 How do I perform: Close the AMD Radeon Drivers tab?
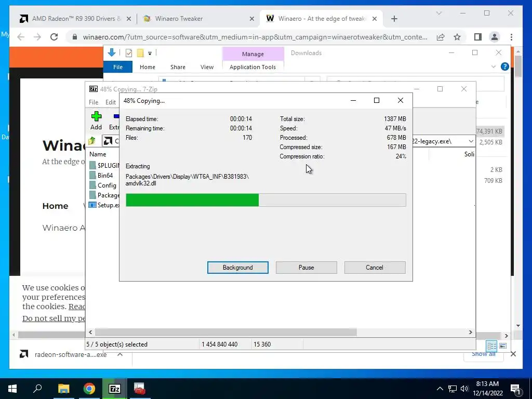(129, 19)
